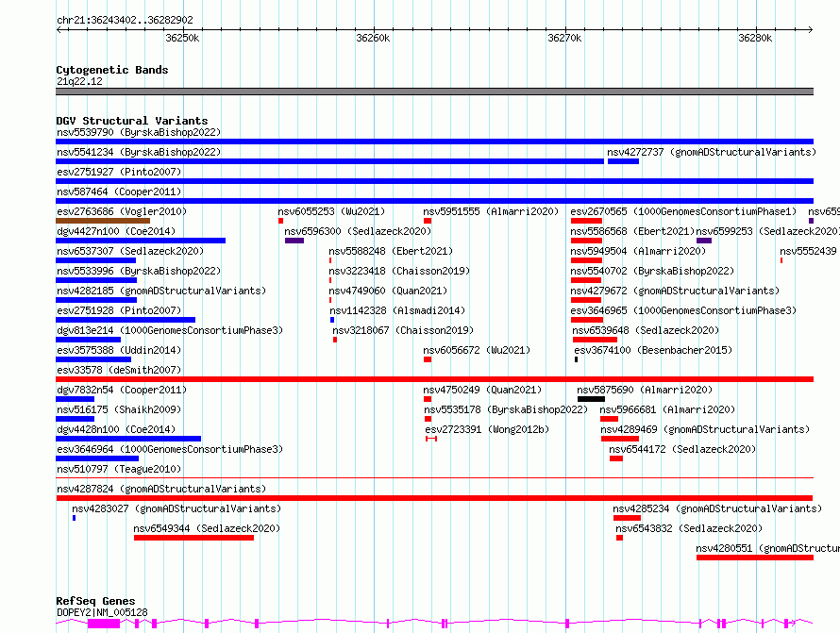This screenshot has height=633, width=840.
Task: Select nsv4285234 (gnomADStructuralVariants) label
Action: pyautogui.click(x=717, y=508)
